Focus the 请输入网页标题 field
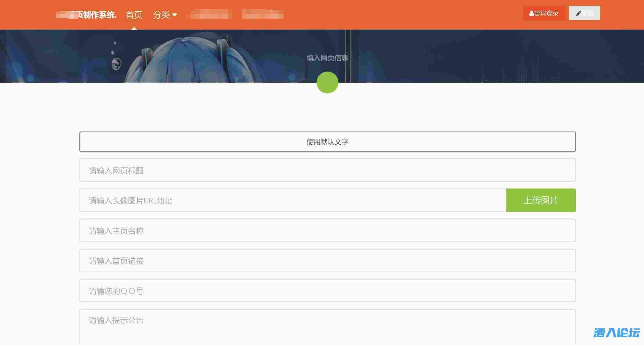 [327, 170]
